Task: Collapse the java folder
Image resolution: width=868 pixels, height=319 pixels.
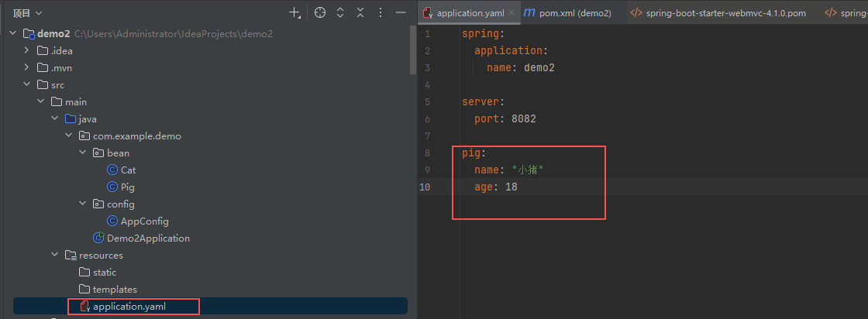Action: pos(54,119)
